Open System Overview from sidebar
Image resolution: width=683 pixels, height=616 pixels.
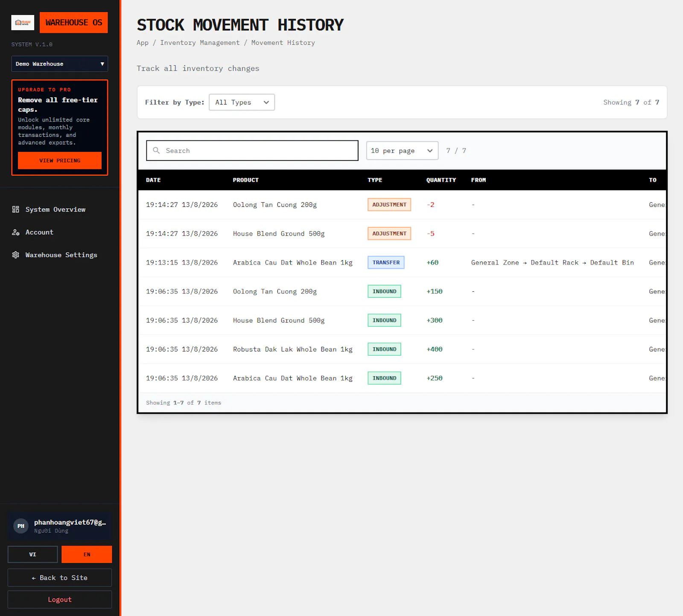(55, 209)
